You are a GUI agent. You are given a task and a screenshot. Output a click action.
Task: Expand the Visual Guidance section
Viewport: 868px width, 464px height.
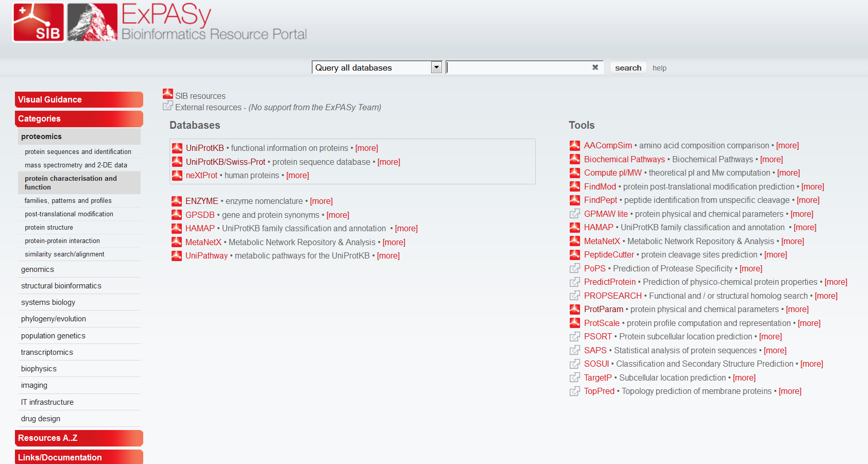click(x=79, y=99)
